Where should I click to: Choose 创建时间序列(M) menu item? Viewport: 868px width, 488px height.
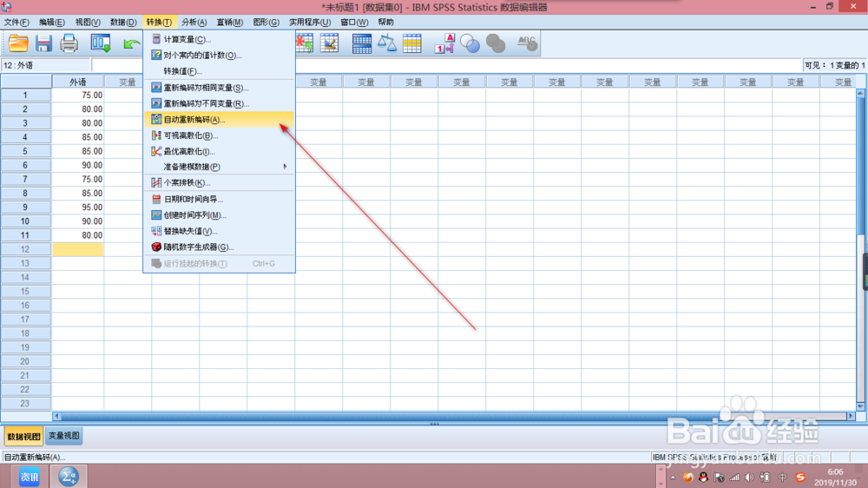[220, 215]
